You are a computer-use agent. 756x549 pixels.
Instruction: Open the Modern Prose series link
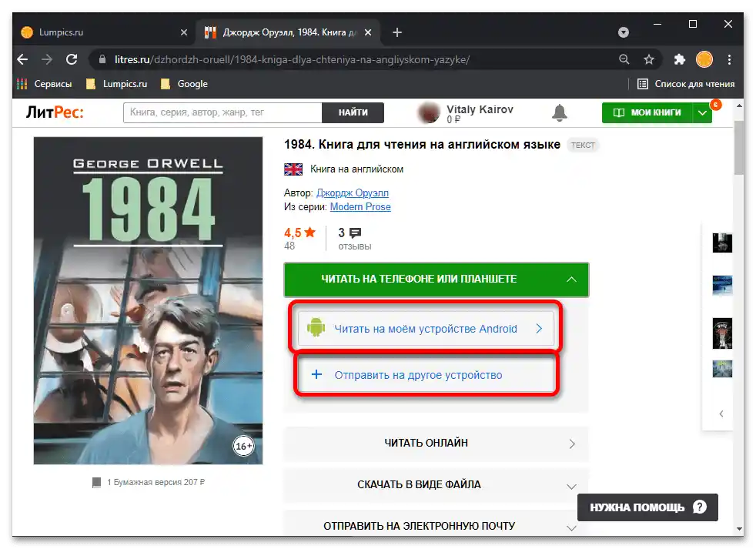pyautogui.click(x=360, y=207)
